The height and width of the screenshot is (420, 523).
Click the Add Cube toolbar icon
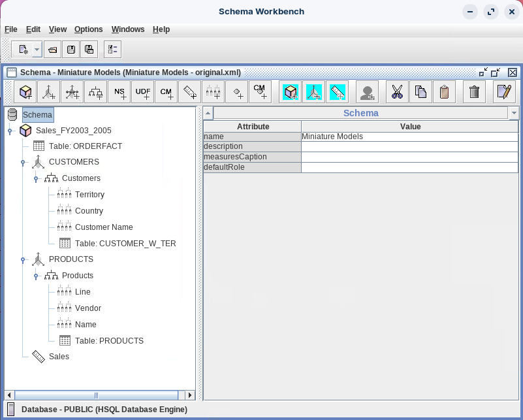pyautogui.click(x=26, y=92)
